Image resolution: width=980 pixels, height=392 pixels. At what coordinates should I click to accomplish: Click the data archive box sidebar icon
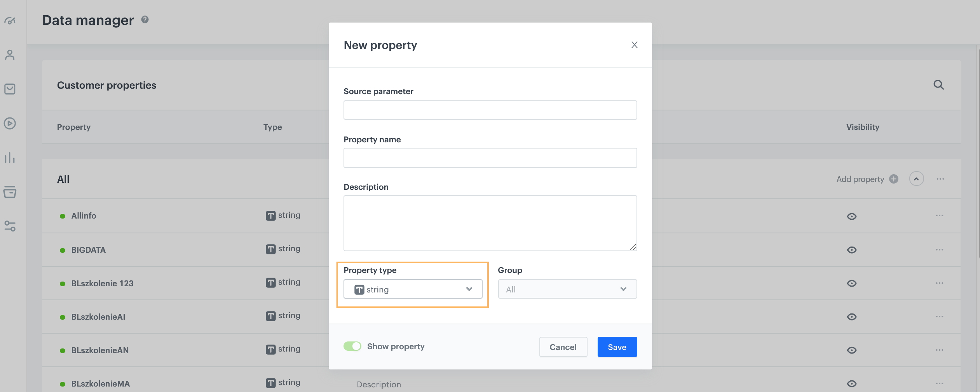pyautogui.click(x=10, y=192)
